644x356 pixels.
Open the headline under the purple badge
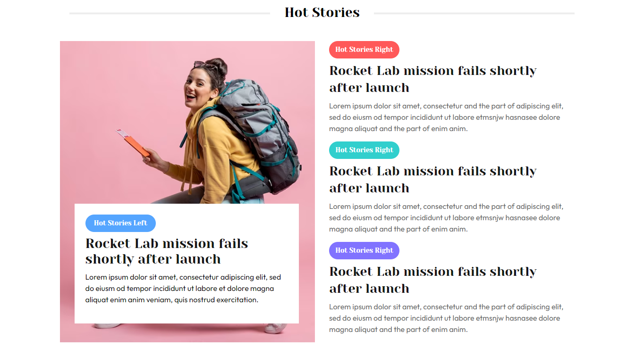433,280
